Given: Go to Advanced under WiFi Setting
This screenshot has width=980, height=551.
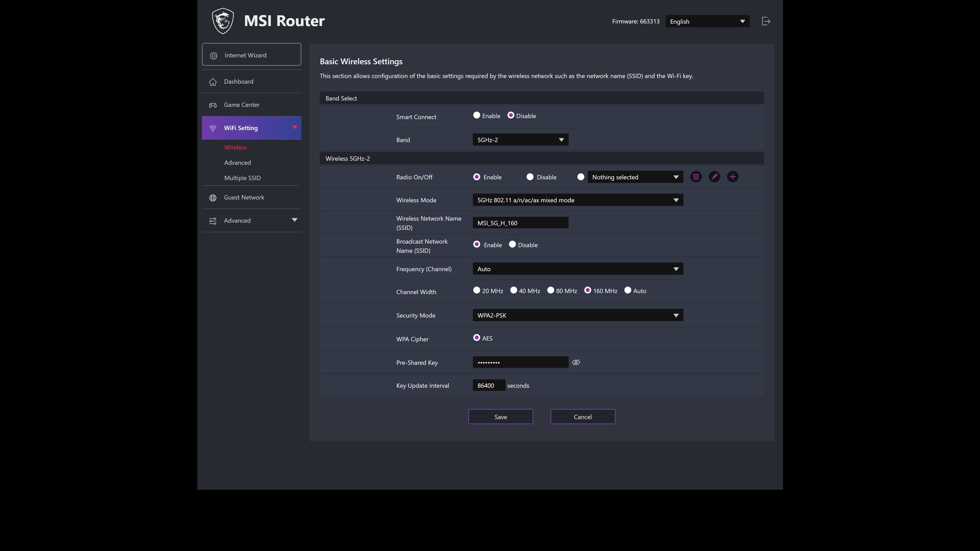Looking at the screenshot, I should pos(237,163).
